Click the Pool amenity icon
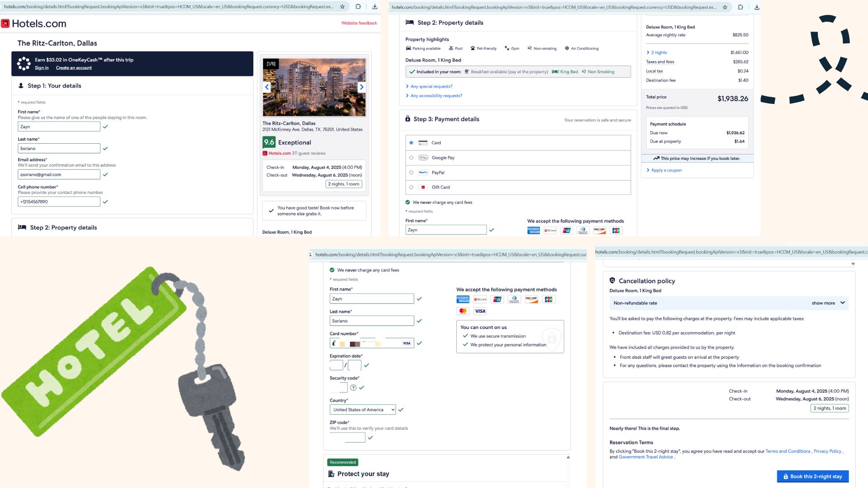The width and height of the screenshot is (868, 488). pyautogui.click(x=451, y=48)
